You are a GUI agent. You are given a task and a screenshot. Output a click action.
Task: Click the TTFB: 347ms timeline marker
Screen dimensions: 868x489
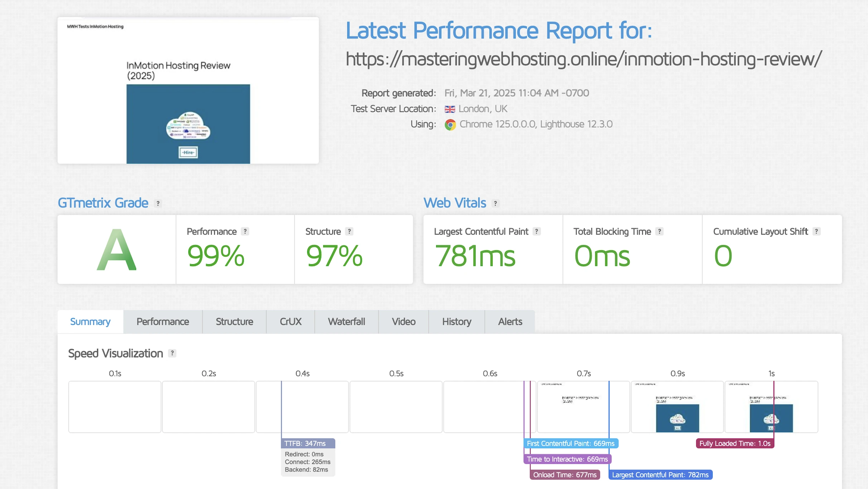click(308, 444)
